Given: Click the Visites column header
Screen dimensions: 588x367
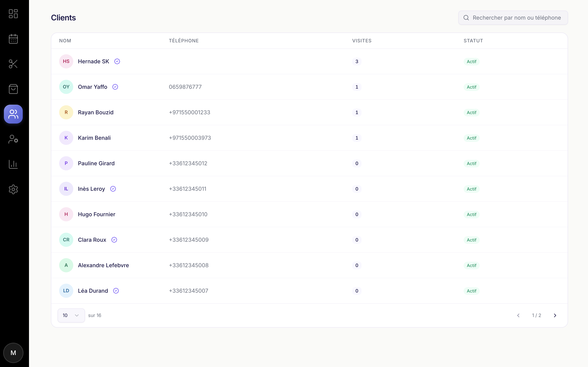Looking at the screenshot, I should tap(362, 41).
